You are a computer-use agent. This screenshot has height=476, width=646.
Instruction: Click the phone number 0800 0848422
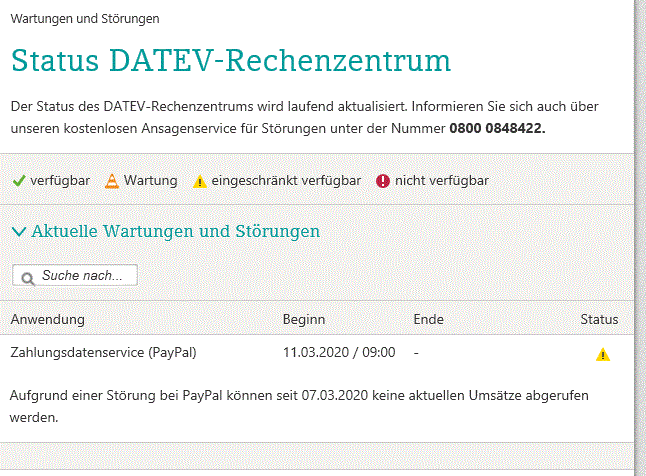497,129
